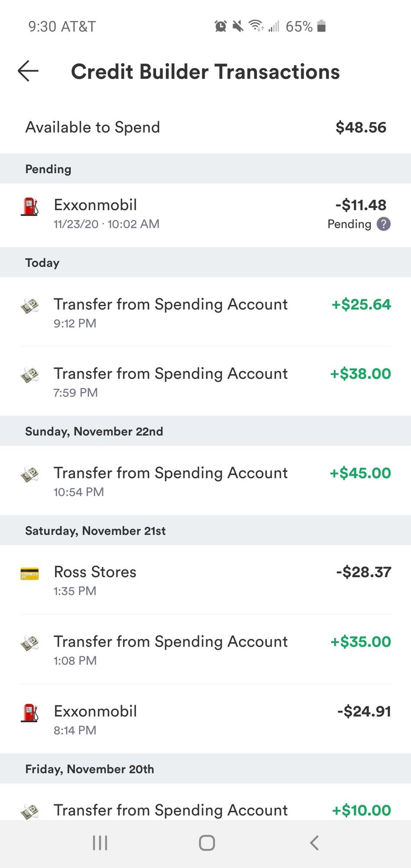Tap the Pending help question mark icon
Viewport: 411px width, 868px height.
383,224
